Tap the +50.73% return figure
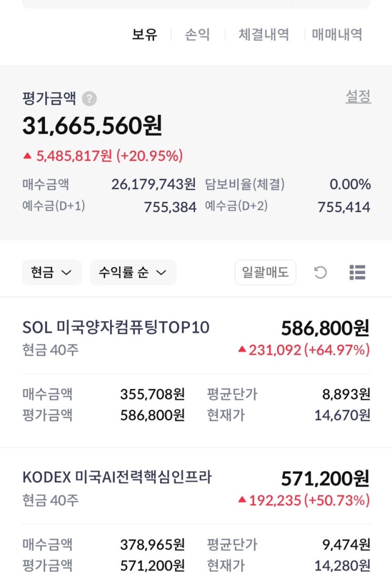 tap(337, 500)
